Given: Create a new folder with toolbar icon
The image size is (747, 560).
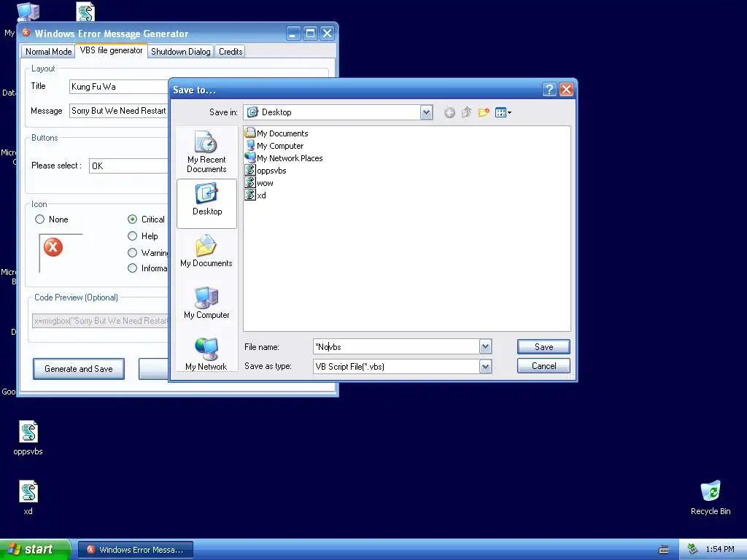Looking at the screenshot, I should [484, 112].
